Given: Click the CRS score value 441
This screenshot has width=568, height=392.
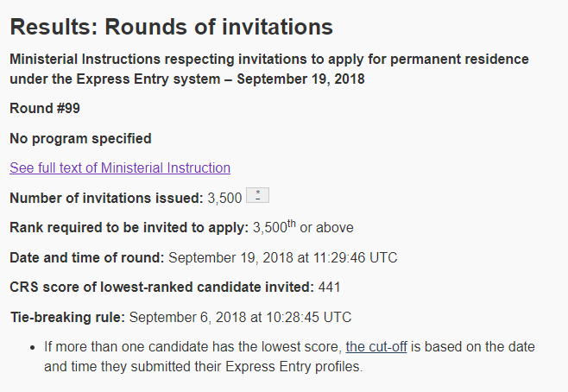Looking at the screenshot, I should tap(330, 287).
